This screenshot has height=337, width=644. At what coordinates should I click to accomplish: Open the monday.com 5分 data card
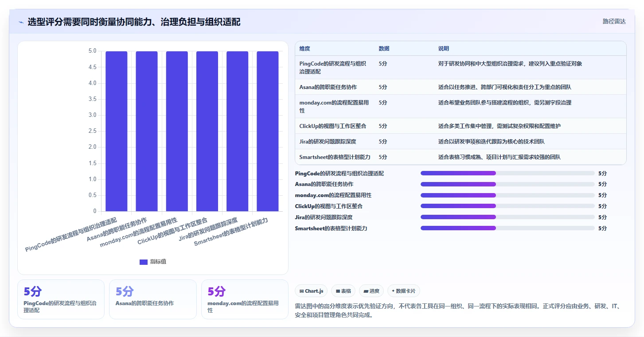tap(245, 299)
